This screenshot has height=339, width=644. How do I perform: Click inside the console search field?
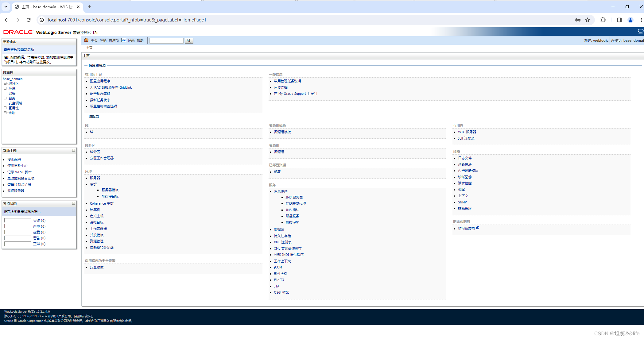pyautogui.click(x=166, y=40)
